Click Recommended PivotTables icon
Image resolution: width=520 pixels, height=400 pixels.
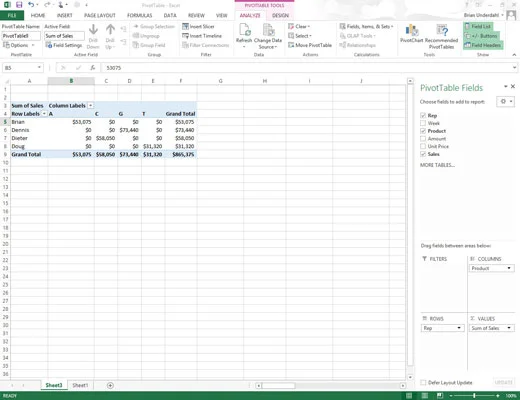pos(442,30)
